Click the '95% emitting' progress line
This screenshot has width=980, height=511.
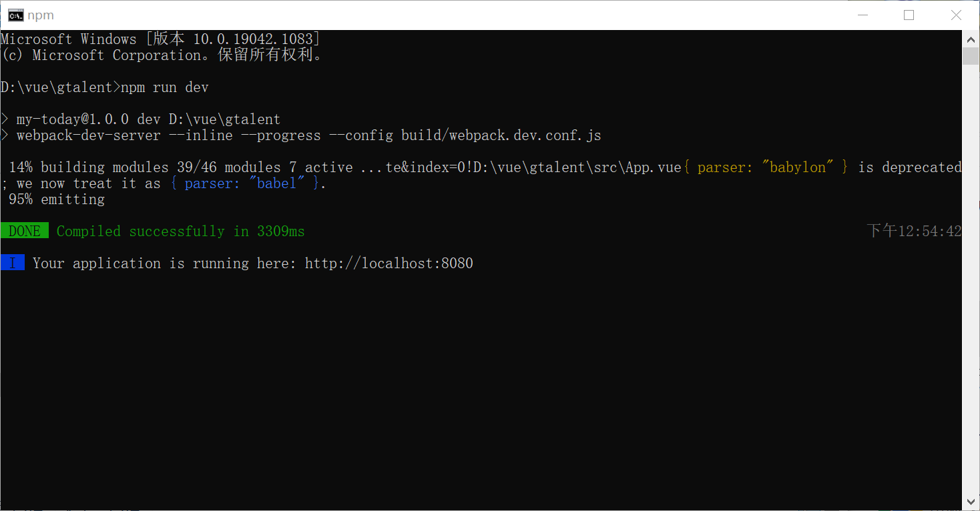[57, 199]
